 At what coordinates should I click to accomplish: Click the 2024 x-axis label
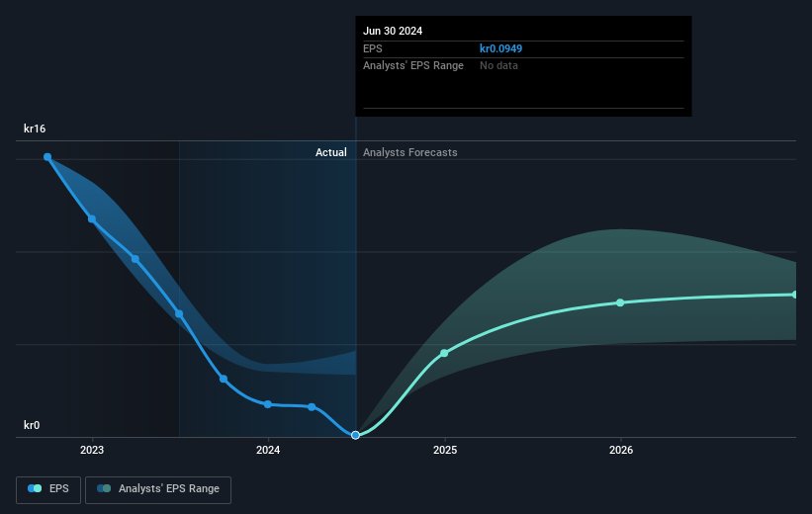(268, 450)
